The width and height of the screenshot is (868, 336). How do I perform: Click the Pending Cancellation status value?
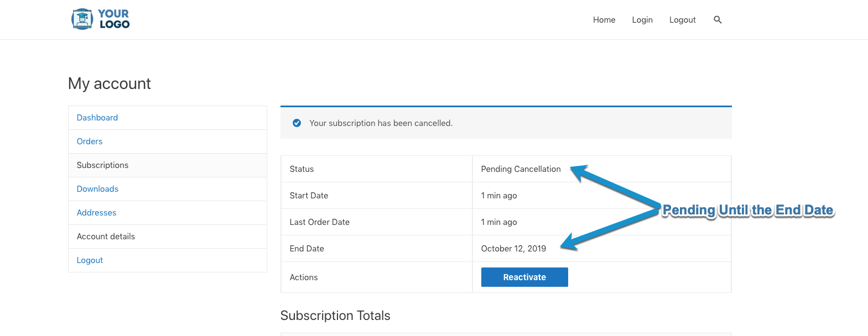(x=521, y=169)
